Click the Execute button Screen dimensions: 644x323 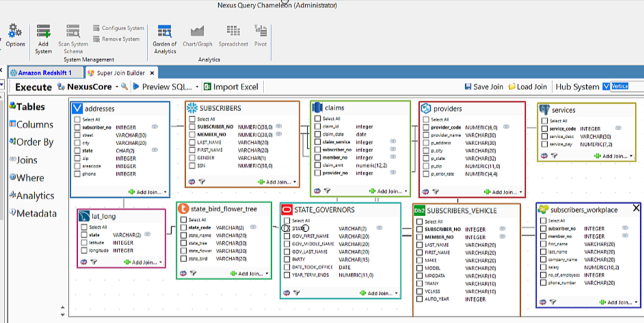click(33, 87)
